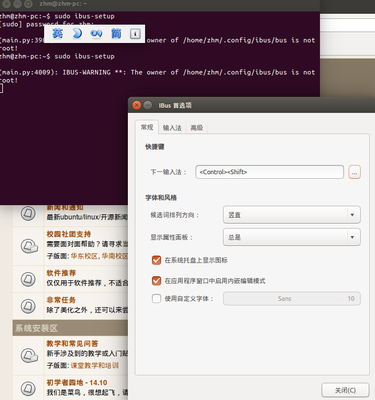Image resolution: width=375 pixels, height=400 pixels.
Task: Open the 非常任务 forum link
Action: (x=61, y=300)
